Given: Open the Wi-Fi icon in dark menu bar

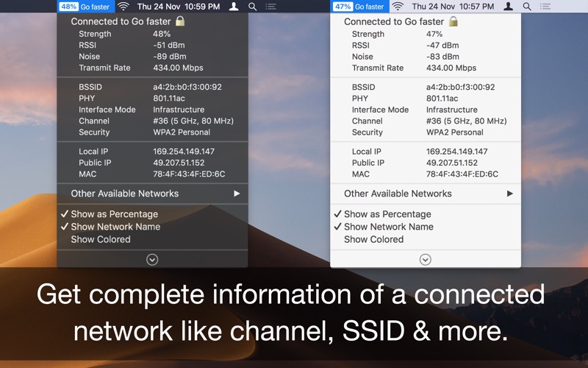Looking at the screenshot, I should click(123, 7).
